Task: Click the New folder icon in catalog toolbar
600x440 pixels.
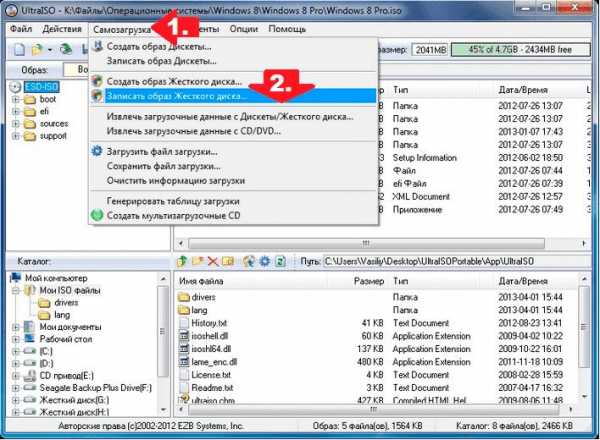Action: [x=197, y=261]
